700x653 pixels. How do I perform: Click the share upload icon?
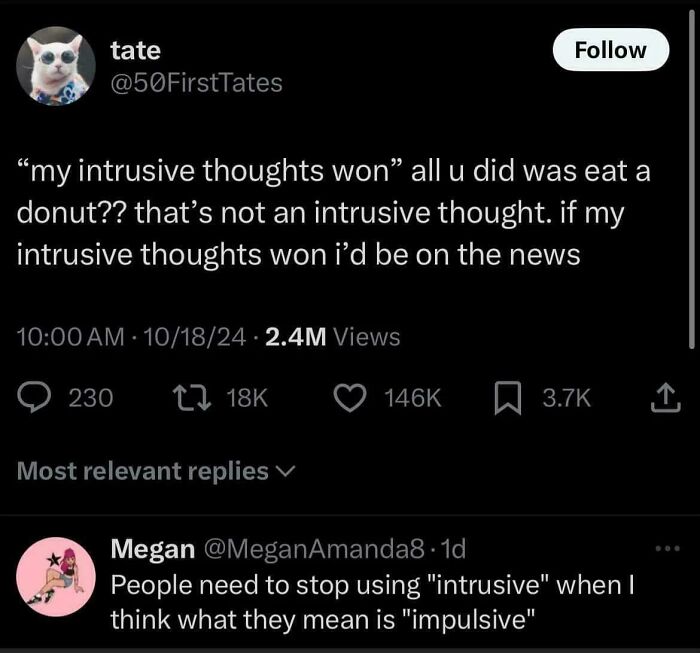coord(664,398)
